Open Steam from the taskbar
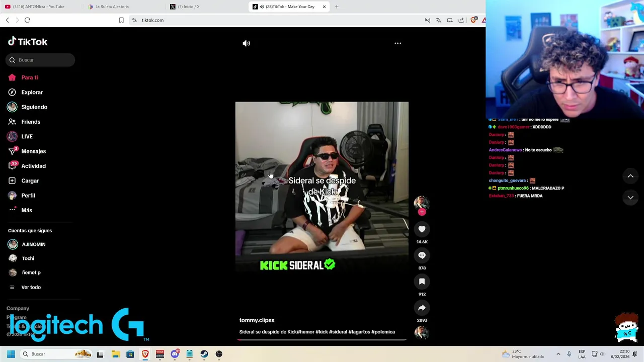The height and width of the screenshot is (362, 644). (x=204, y=354)
